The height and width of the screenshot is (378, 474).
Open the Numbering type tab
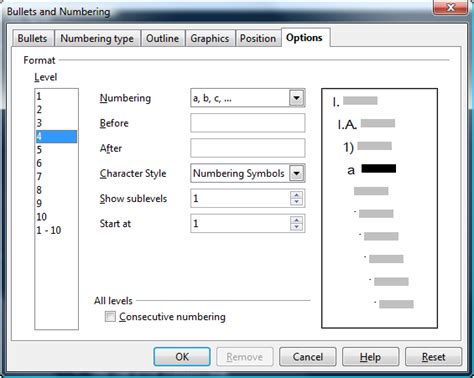point(97,38)
